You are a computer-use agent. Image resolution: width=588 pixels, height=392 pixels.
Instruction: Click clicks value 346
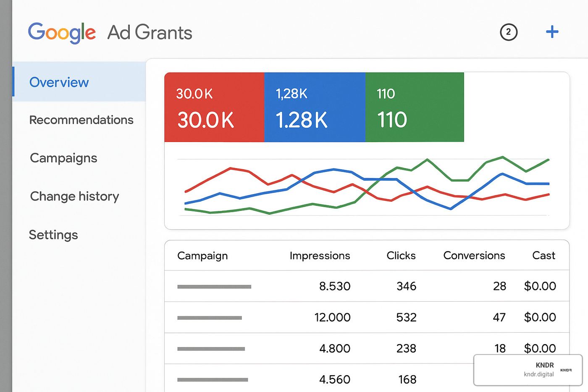[406, 286]
